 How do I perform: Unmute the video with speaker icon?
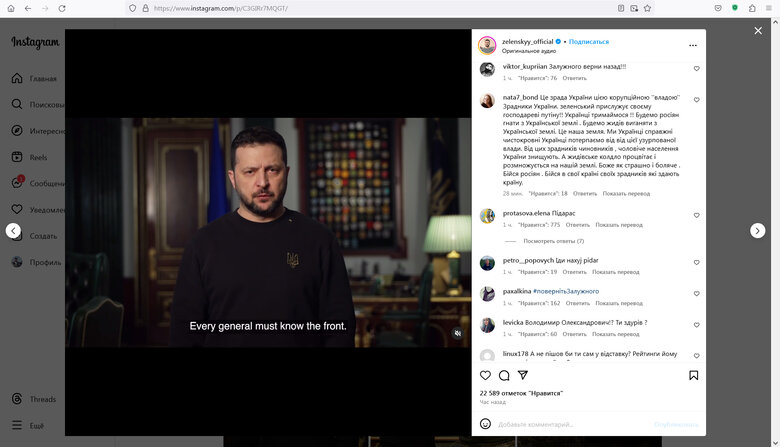(x=458, y=333)
